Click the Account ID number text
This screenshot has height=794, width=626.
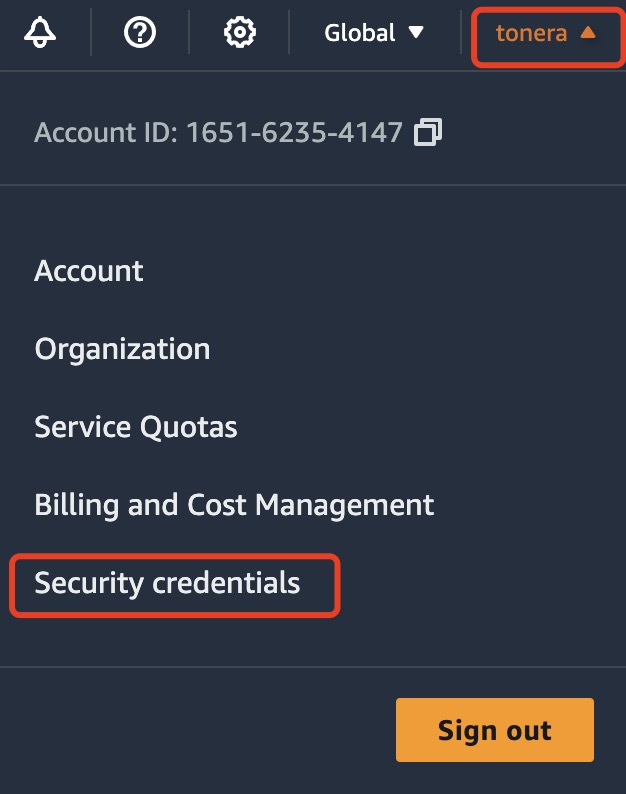point(295,133)
